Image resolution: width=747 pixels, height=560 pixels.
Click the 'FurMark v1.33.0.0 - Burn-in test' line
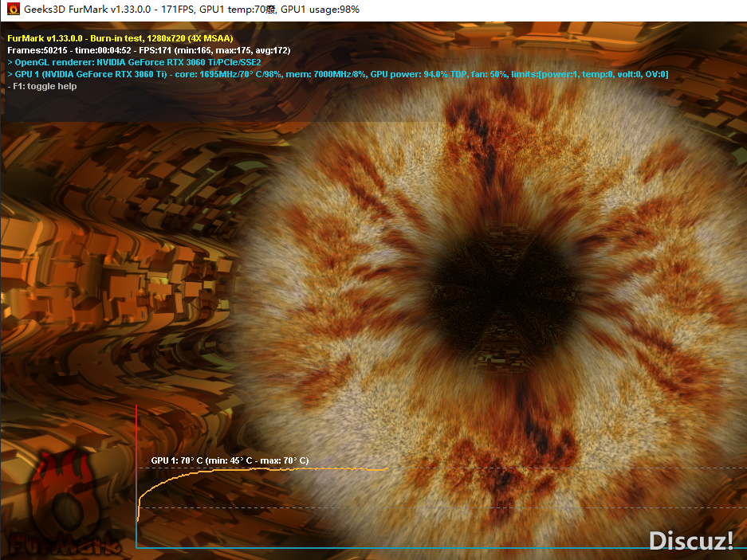(x=120, y=38)
